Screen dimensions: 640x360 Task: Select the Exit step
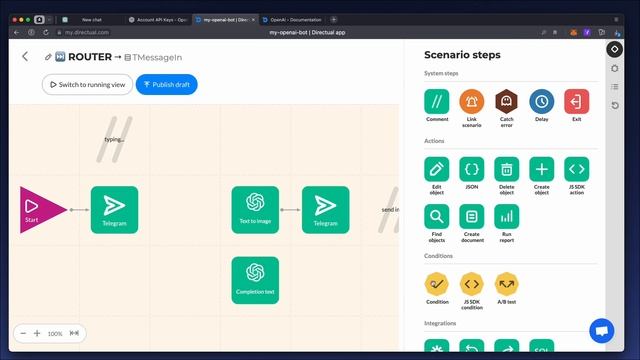576,102
